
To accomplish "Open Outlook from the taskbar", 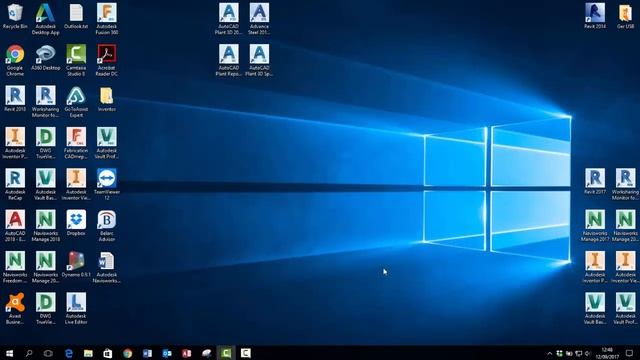I will [x=167, y=353].
